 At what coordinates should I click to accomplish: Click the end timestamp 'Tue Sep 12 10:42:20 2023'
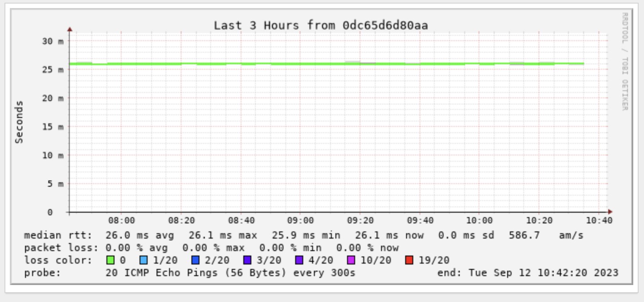pos(543,273)
